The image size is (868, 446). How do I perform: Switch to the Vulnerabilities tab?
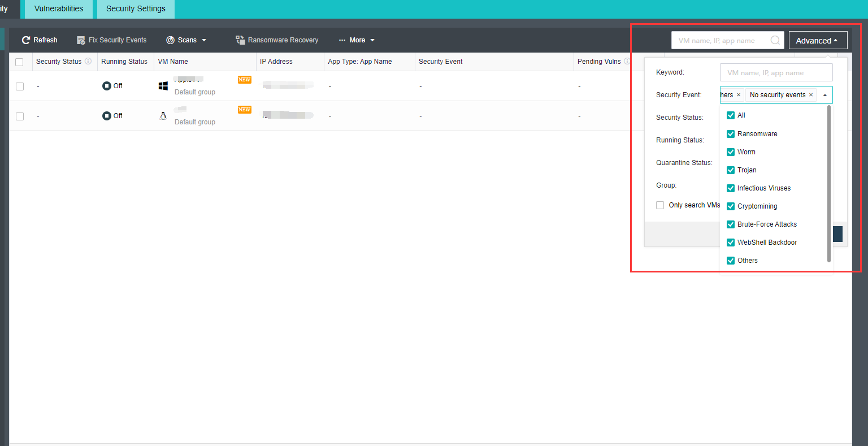[59, 8]
